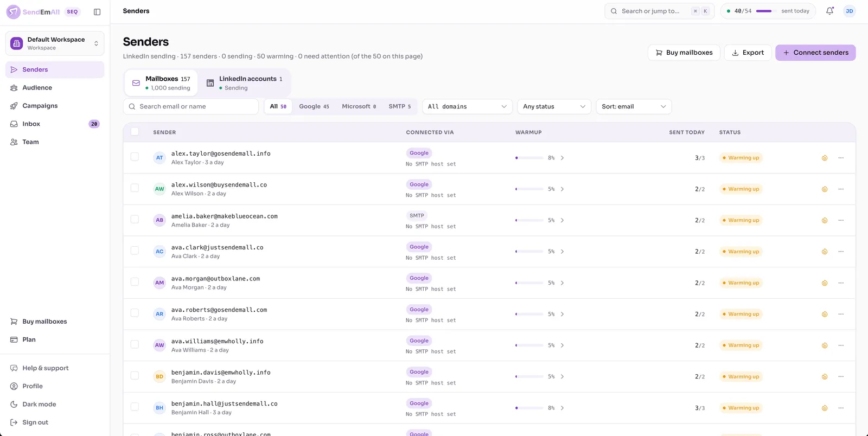Focus the Search email or name field
Viewport: 868px width, 436px height.
(x=191, y=106)
